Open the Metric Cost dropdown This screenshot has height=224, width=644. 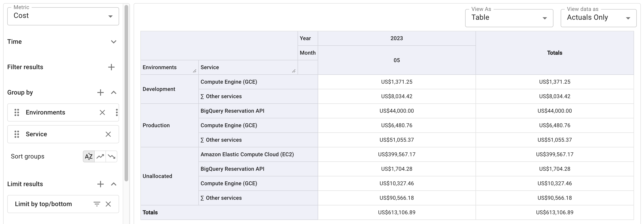pos(63,16)
